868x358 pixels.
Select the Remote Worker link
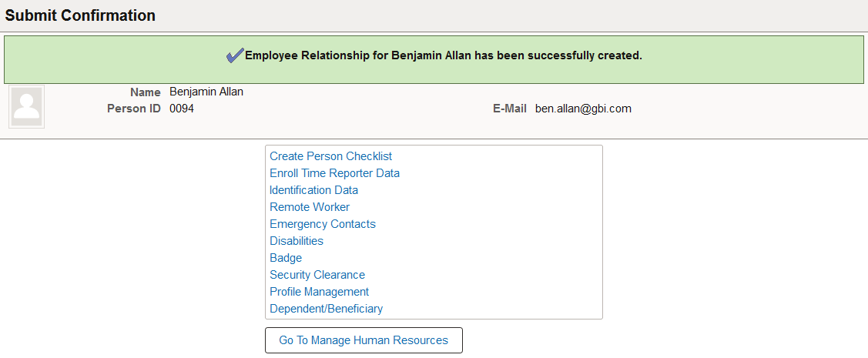310,207
